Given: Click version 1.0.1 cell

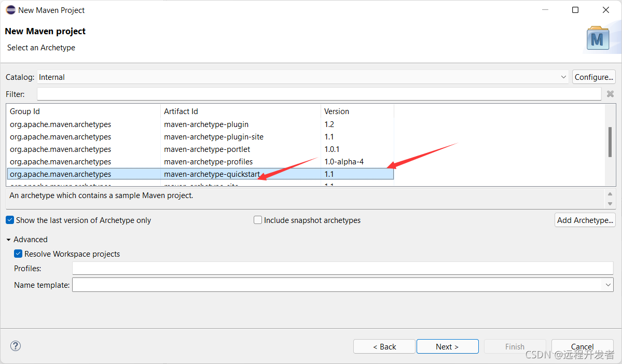Looking at the screenshot, I should [x=332, y=149].
